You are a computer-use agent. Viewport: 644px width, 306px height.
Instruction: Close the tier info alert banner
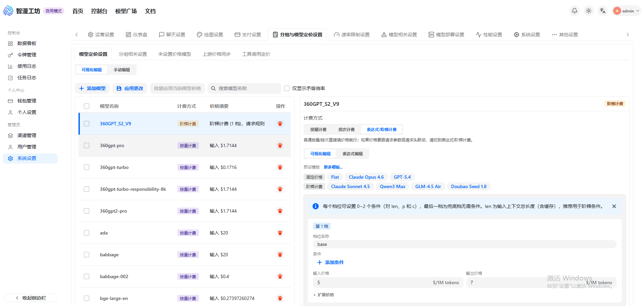coord(614,206)
